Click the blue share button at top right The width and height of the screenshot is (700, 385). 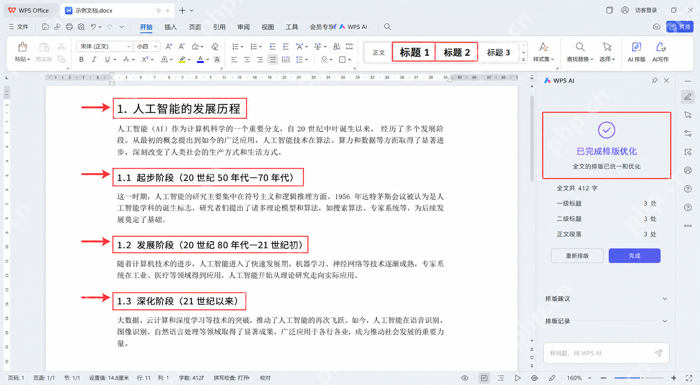point(680,27)
